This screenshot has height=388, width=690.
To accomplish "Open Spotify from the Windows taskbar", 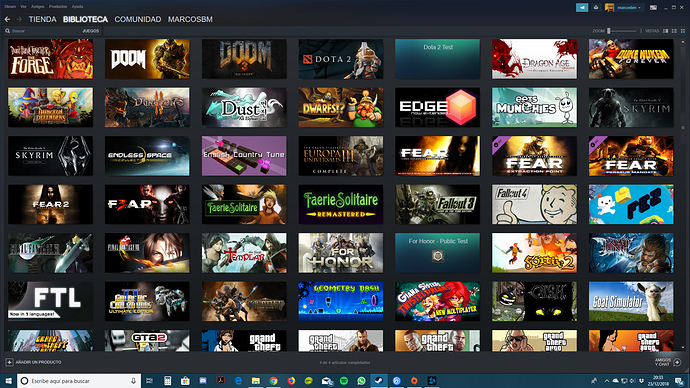I will (x=344, y=381).
